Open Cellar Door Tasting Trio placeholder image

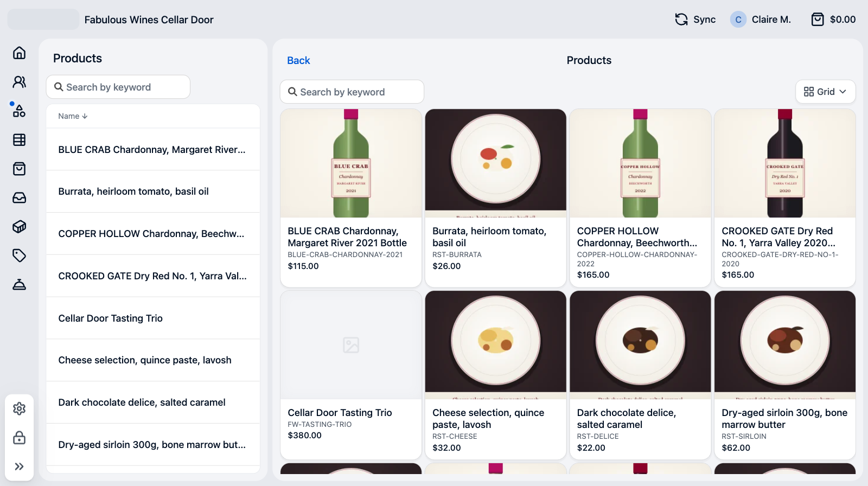click(x=351, y=345)
